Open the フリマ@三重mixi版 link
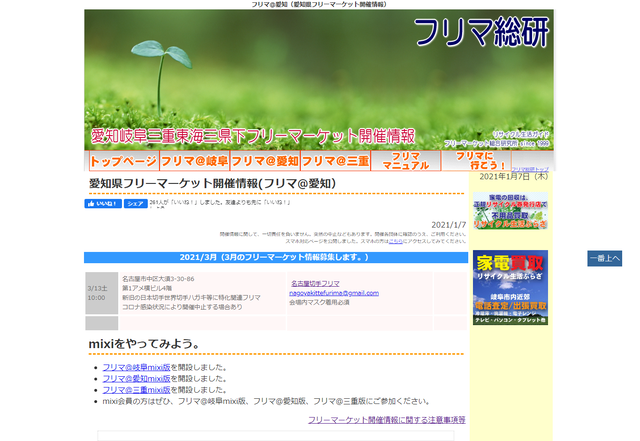This screenshot has width=640, height=441. tap(136, 390)
